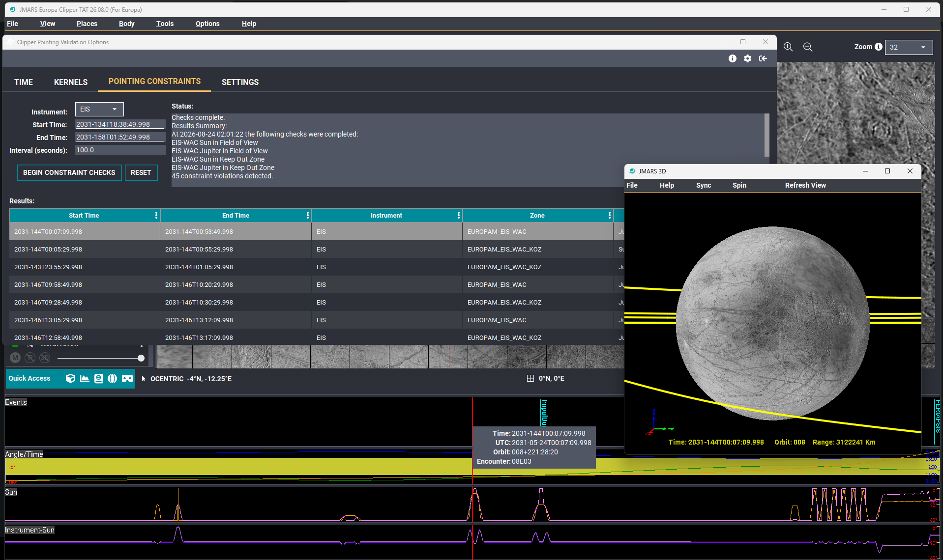Image resolution: width=943 pixels, height=560 pixels.
Task: Click the first Sun angle peak near 2031-144
Action: click(x=474, y=504)
